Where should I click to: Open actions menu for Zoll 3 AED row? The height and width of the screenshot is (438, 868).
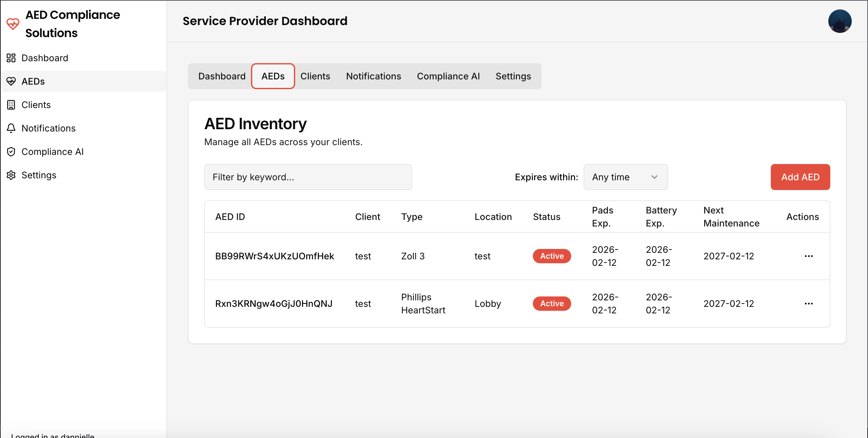tap(809, 256)
